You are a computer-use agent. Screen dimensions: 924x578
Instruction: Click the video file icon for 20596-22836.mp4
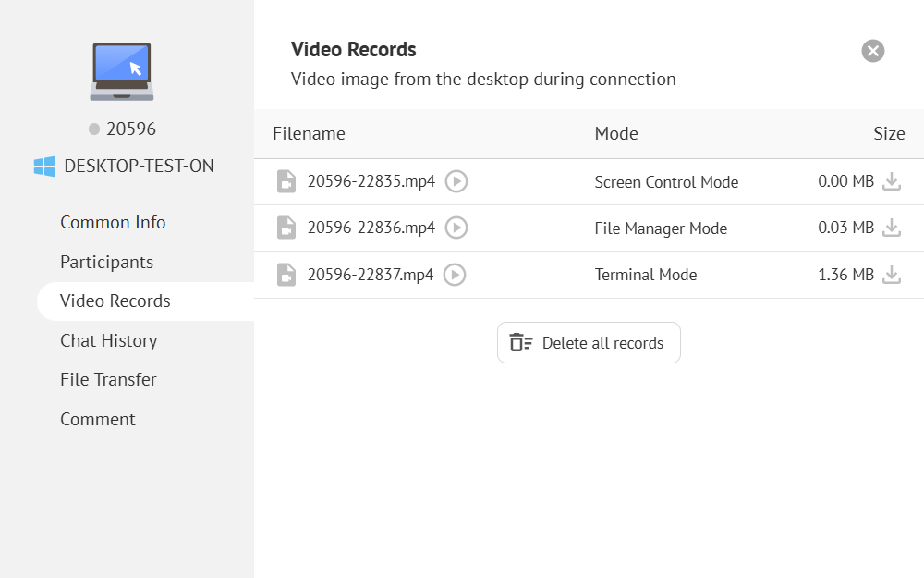tap(286, 228)
